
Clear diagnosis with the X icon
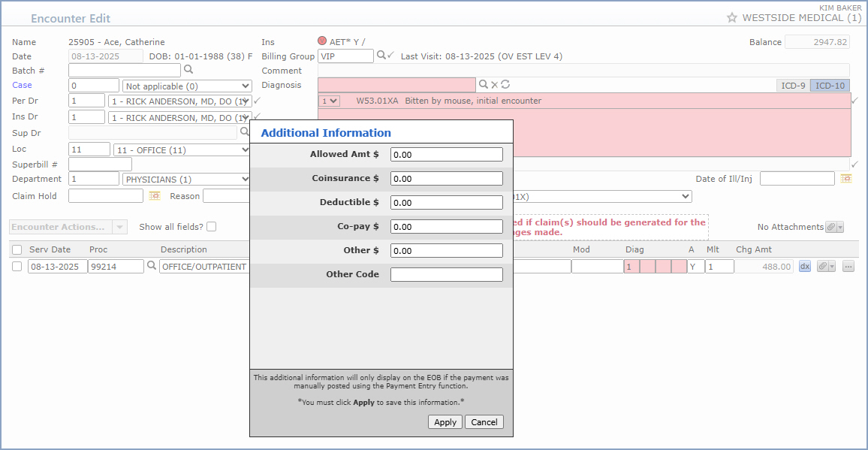(494, 84)
